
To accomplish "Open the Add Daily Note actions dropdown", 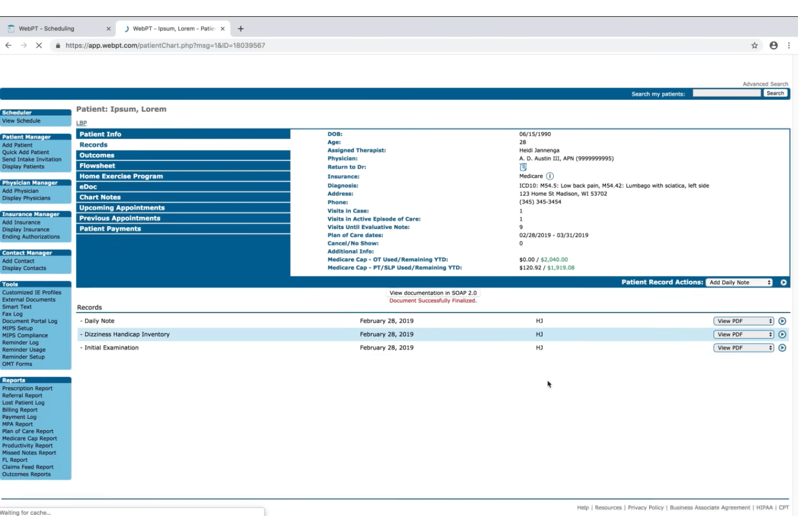I will pyautogui.click(x=740, y=282).
